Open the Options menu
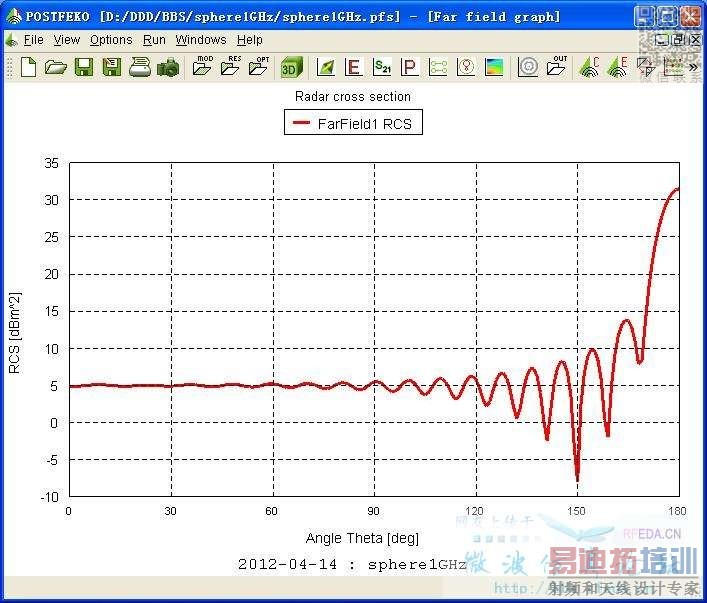 coord(111,40)
